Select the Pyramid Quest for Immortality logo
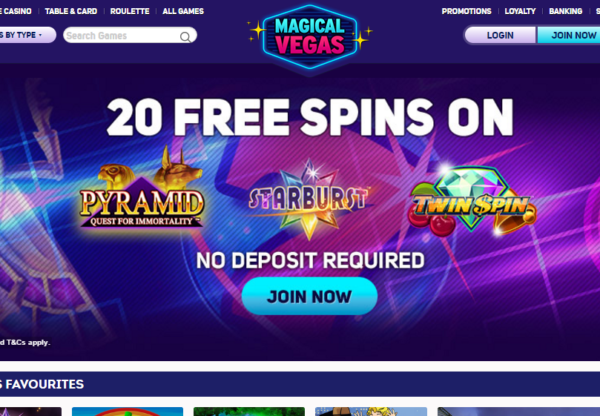This screenshot has height=416, width=600. pos(142,188)
